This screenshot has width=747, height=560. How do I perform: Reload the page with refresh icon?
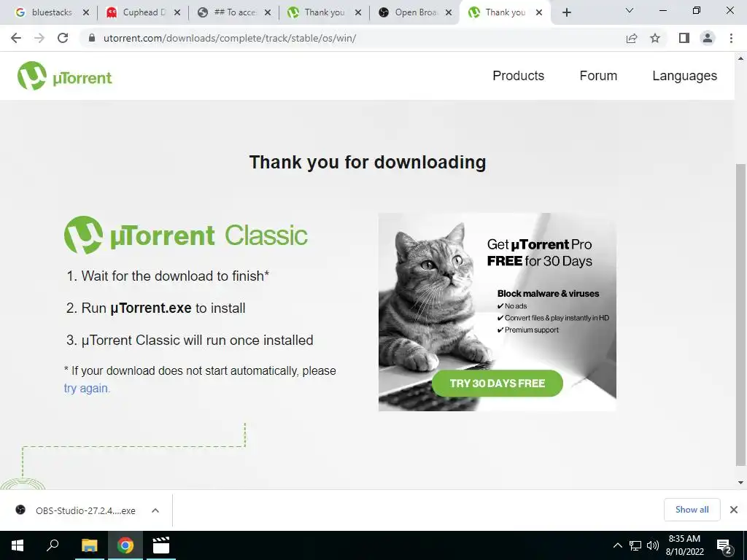(63, 38)
